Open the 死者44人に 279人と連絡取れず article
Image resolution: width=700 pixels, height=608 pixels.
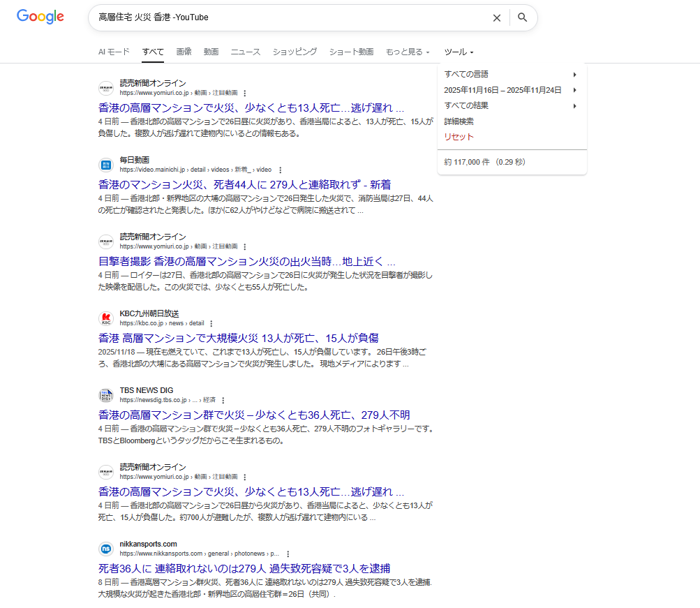point(244,184)
